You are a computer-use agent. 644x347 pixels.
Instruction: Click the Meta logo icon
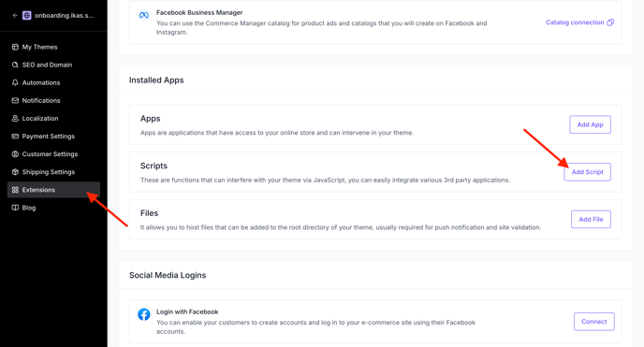[144, 16]
